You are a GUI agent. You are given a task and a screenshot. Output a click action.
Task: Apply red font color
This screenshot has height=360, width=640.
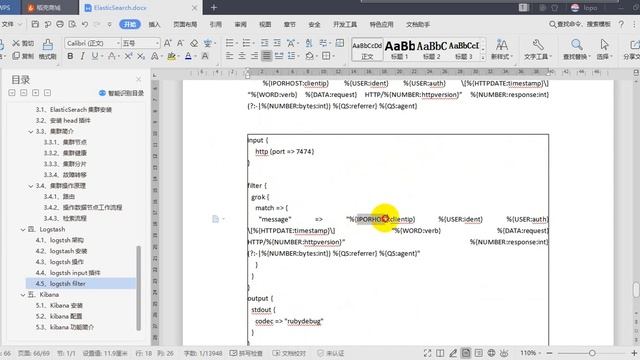coord(188,56)
